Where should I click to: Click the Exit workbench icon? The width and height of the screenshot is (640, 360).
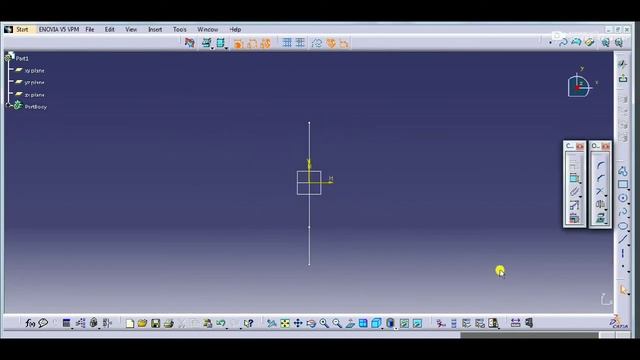(x=623, y=78)
